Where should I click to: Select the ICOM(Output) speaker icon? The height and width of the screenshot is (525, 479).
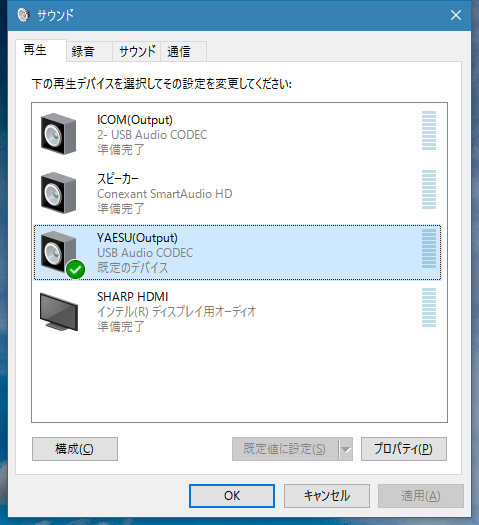[x=58, y=134]
